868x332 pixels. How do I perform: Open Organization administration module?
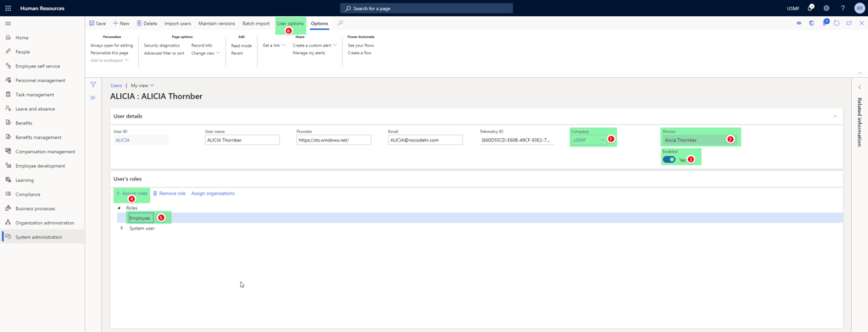point(44,223)
